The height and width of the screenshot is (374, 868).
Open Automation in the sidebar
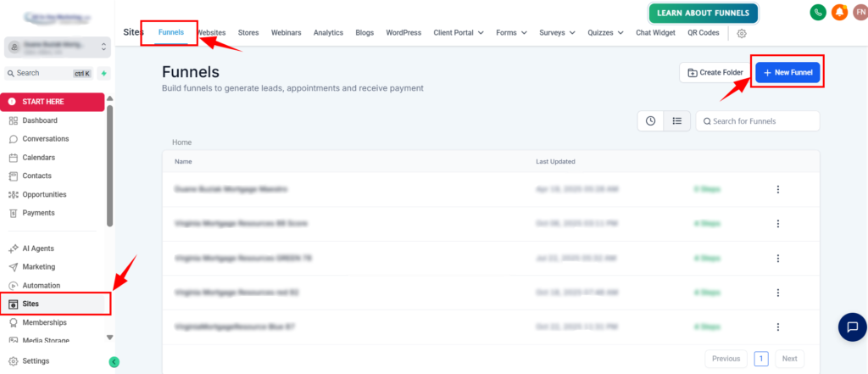[42, 285]
